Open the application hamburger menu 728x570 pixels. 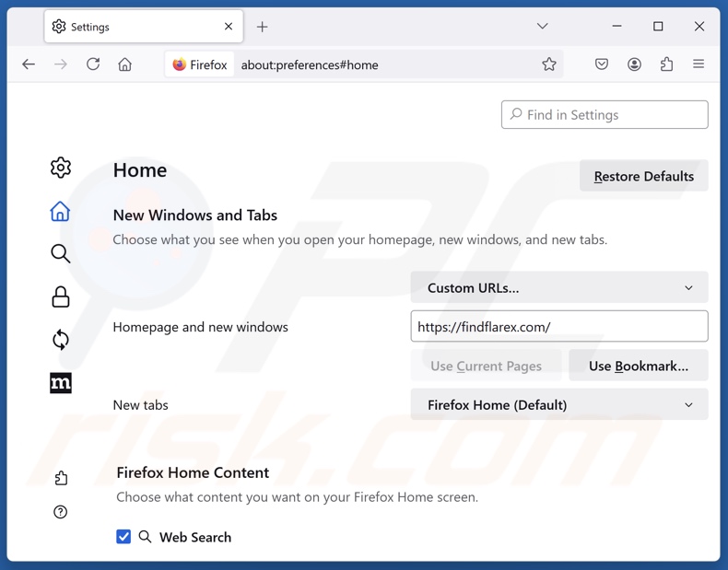699,64
